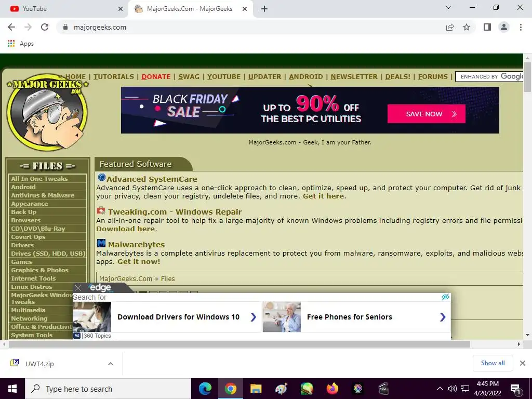Click the Google enhanced search box
This screenshot has height=399, width=532.
click(x=489, y=77)
